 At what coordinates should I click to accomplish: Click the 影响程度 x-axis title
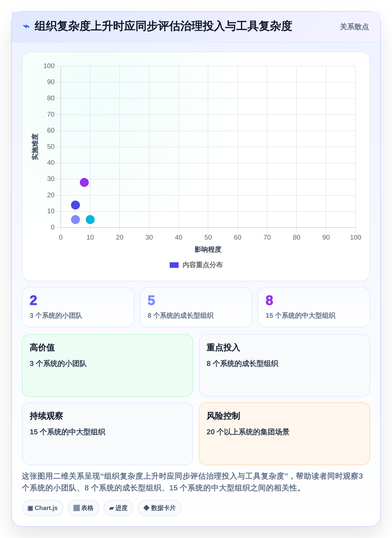coord(208,249)
